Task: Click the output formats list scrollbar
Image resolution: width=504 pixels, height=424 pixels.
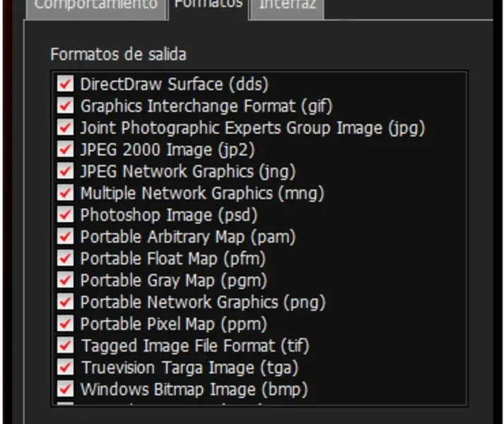Action: coord(461,237)
